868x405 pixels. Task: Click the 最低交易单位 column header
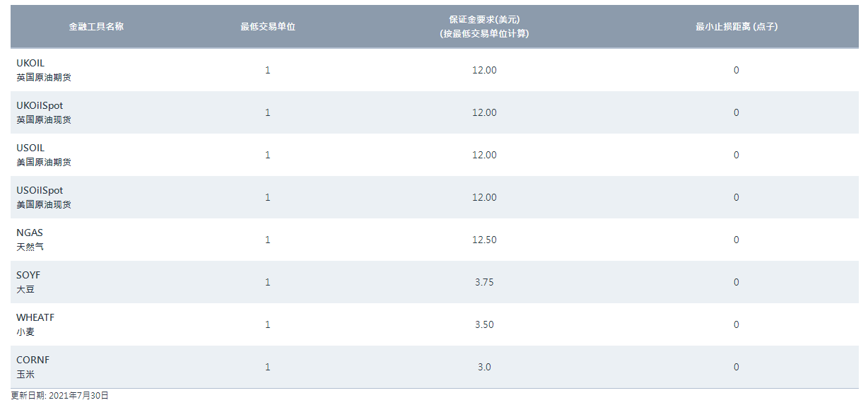pos(267,27)
